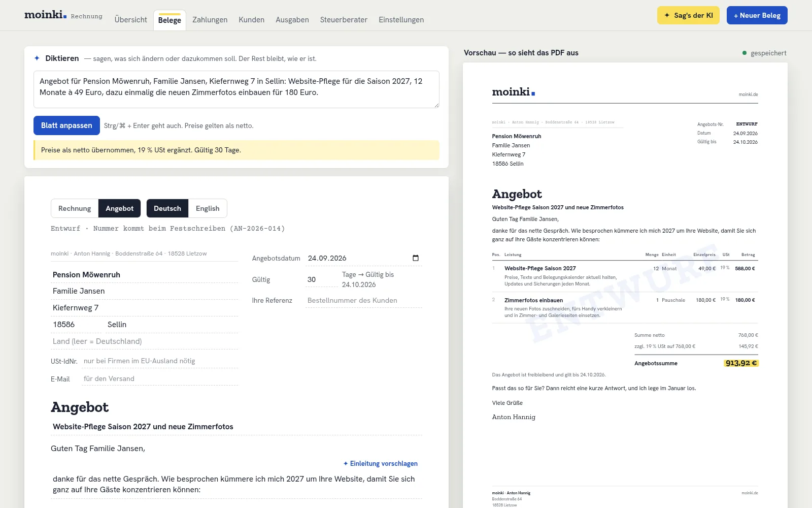Open the Angebotsdatum calendar picker icon
This screenshot has width=812, height=508.
click(416, 258)
